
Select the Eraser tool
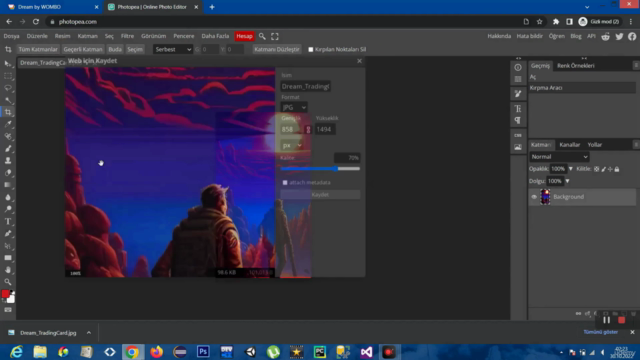[x=8, y=173]
